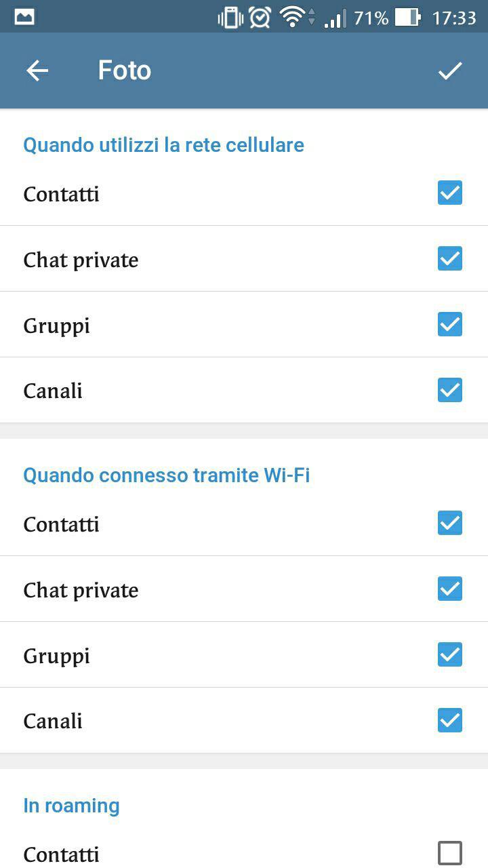
Task: Tap the battery status icon
Action: pos(407,17)
